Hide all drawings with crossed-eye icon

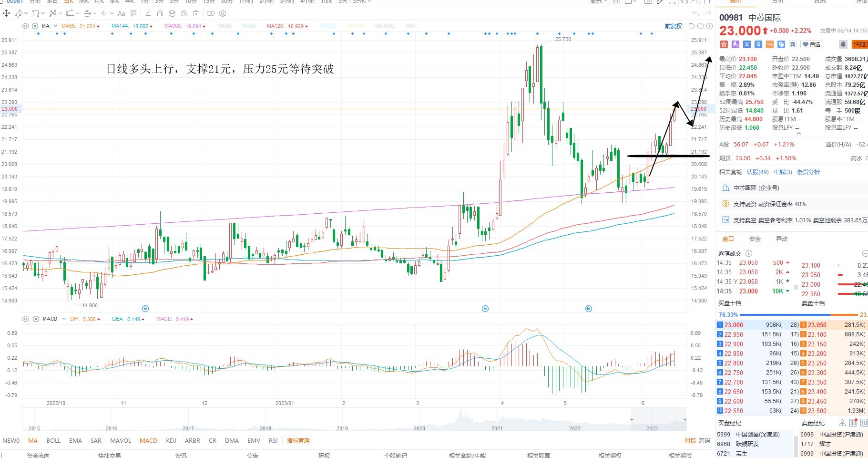pyautogui.click(x=184, y=13)
